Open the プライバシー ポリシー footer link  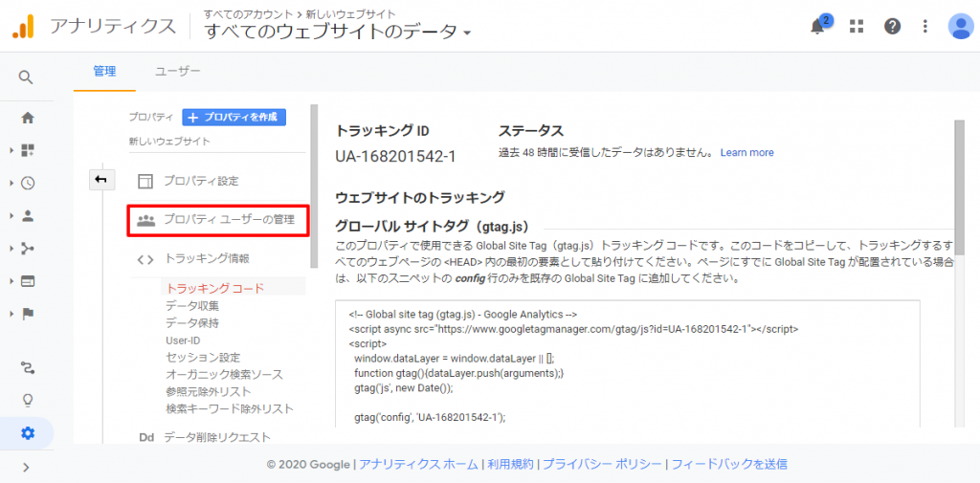tap(602, 464)
